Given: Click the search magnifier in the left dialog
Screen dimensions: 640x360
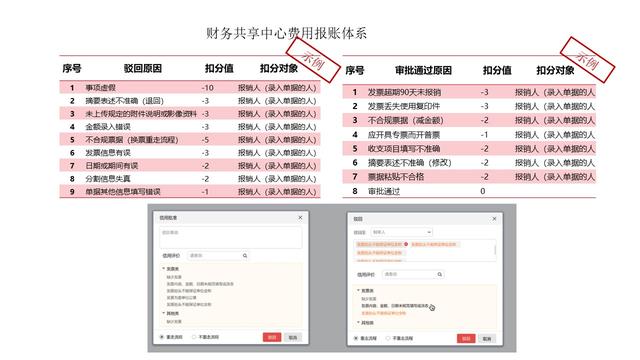Looking at the screenshot, I should pos(245,256).
